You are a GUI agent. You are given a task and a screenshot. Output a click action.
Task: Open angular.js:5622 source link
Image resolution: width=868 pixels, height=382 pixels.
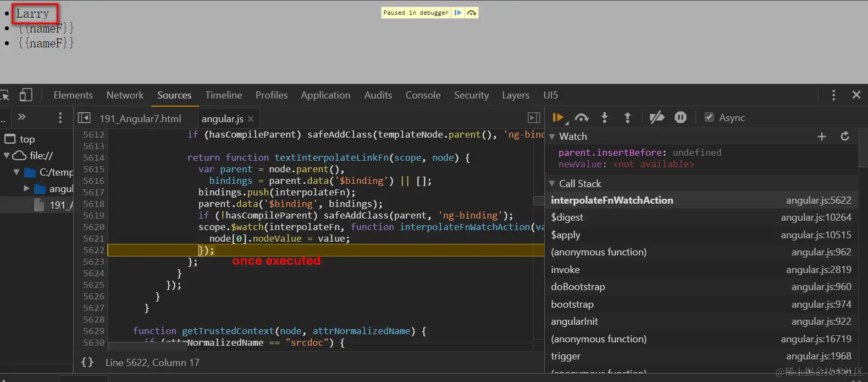pos(819,200)
